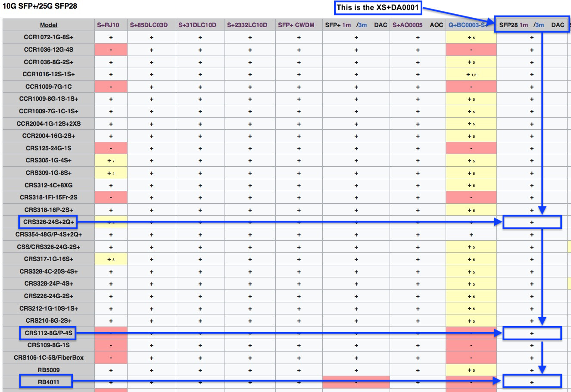Open the S+31DLC10D module link
Viewport: 571px width, 392px height.
197,25
